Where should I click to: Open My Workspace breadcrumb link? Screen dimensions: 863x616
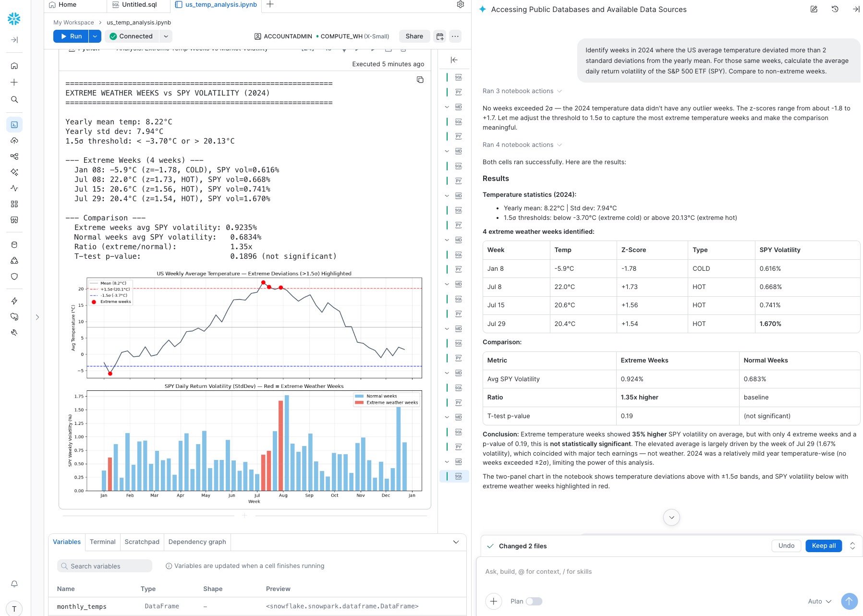(x=73, y=23)
